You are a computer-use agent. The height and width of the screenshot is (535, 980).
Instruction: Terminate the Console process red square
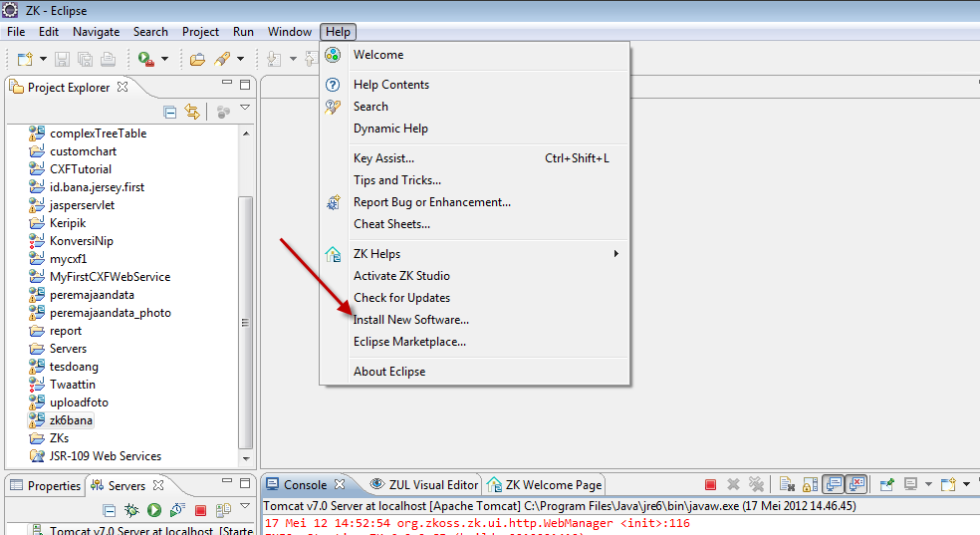coord(711,485)
